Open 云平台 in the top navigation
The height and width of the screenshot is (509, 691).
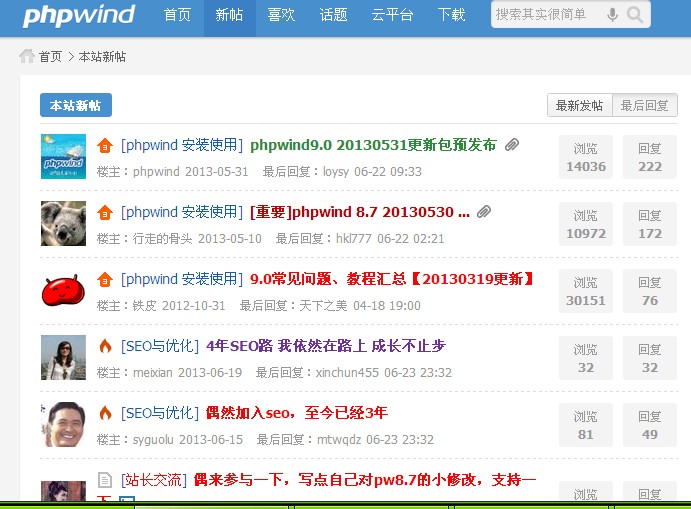(392, 15)
